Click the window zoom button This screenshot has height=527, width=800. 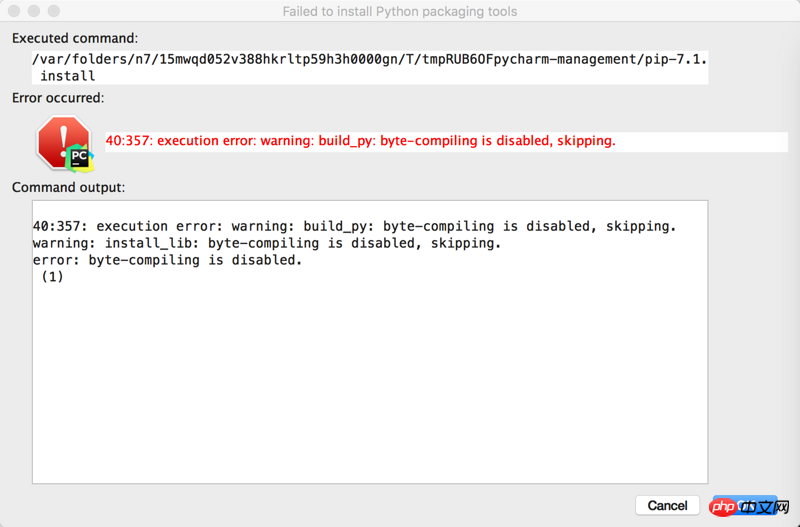coord(53,12)
